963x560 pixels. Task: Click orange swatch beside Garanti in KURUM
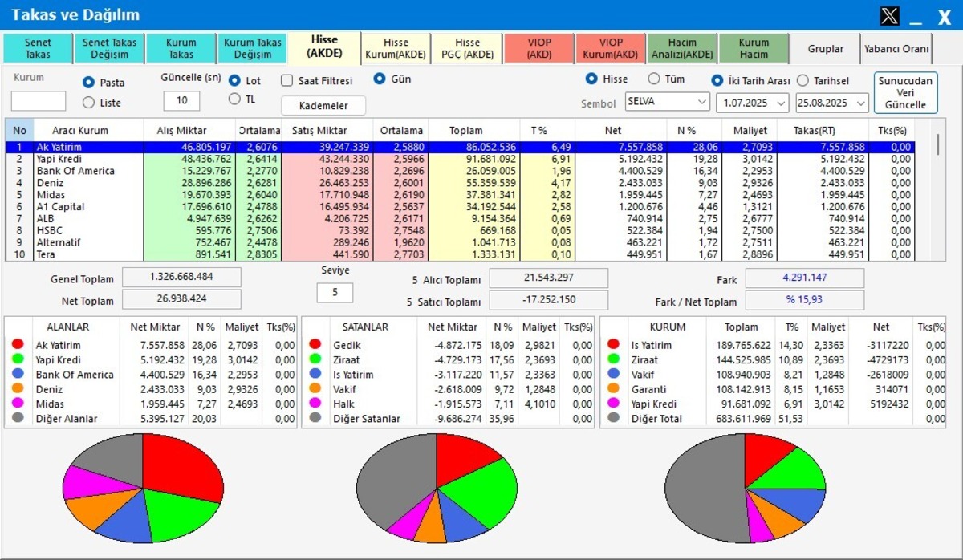[x=614, y=389]
